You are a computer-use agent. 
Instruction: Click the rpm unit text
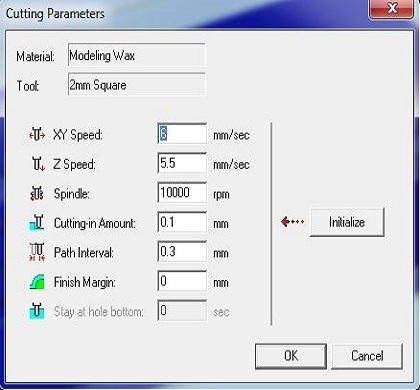pyautogui.click(x=221, y=194)
